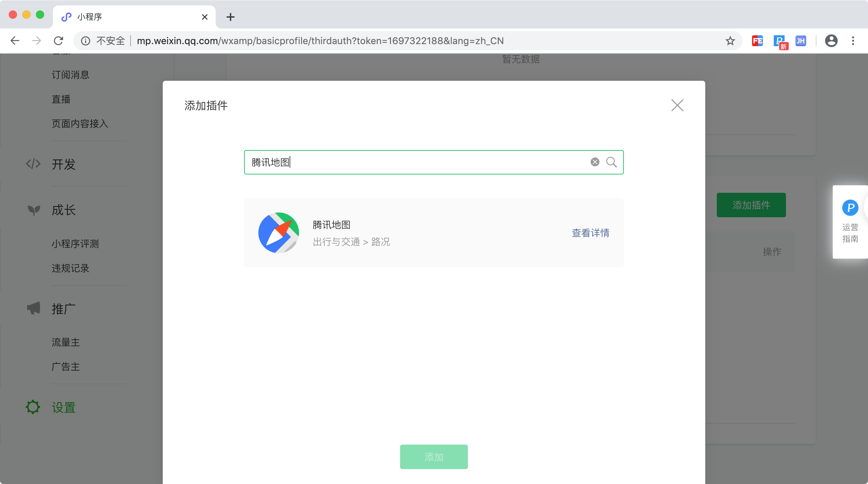
Task: Click the magnifier search icon
Action: (x=611, y=162)
